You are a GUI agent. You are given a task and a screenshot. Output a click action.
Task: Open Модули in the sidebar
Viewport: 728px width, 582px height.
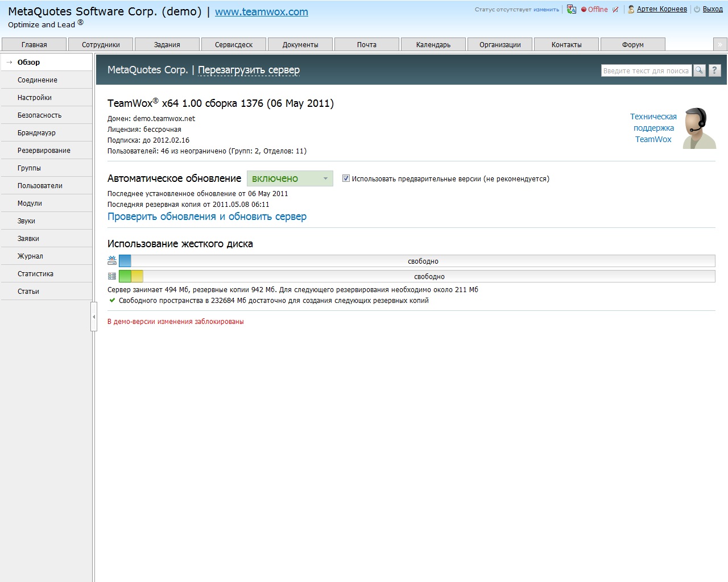(x=46, y=203)
